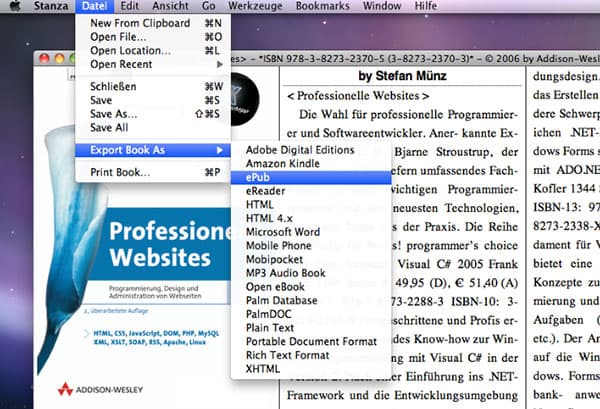Export as Microsoft Word
This screenshot has width=600, height=409.
point(311,232)
